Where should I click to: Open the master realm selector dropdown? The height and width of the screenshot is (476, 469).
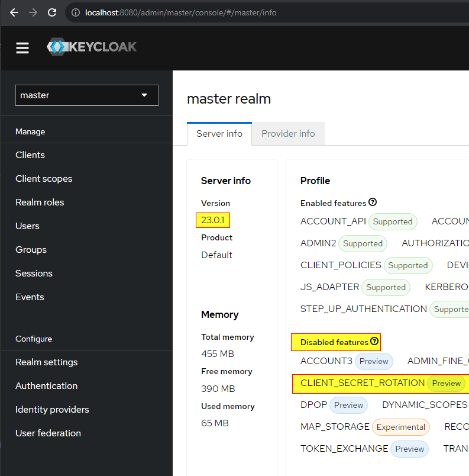click(86, 95)
